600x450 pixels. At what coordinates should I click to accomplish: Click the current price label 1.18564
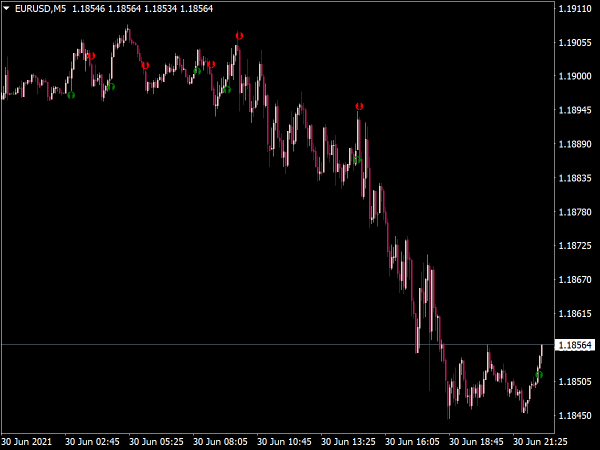[575, 345]
